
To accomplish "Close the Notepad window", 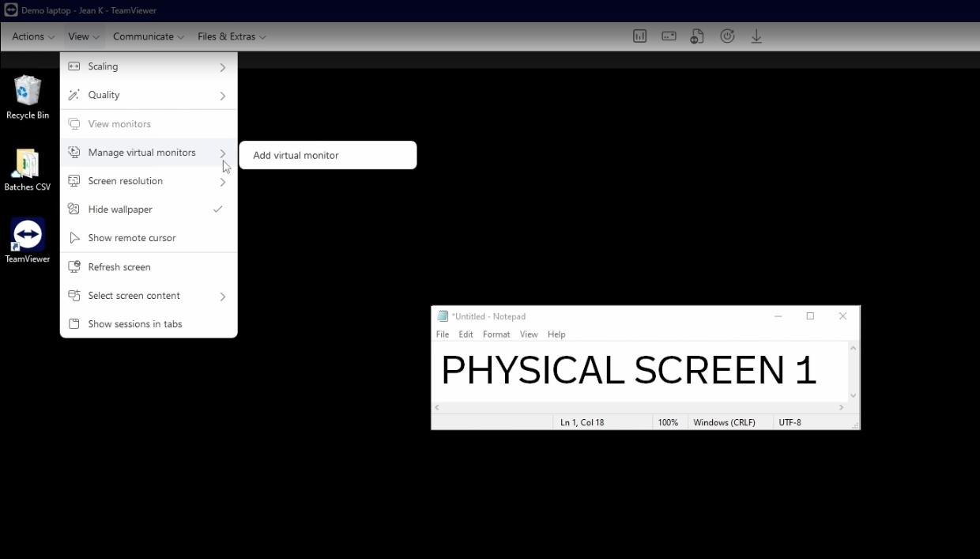I will point(843,316).
